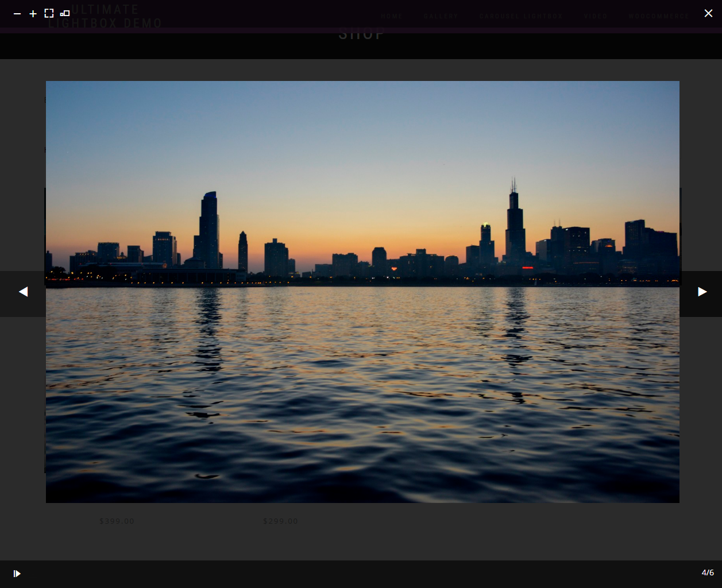
Task: Toggle fullscreen mode in the lightbox
Action: (x=49, y=13)
